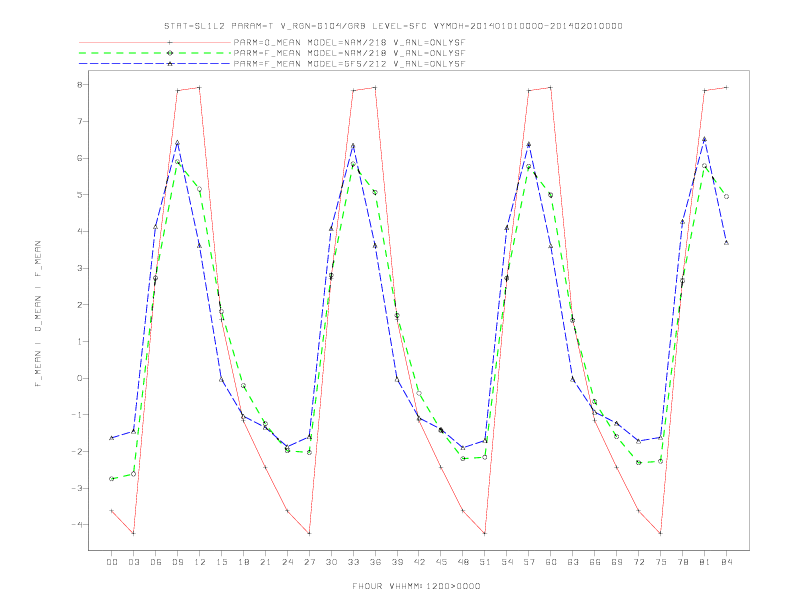The image size is (792, 612).
Task: Click the x-axis tick label 54
Action: point(507,562)
